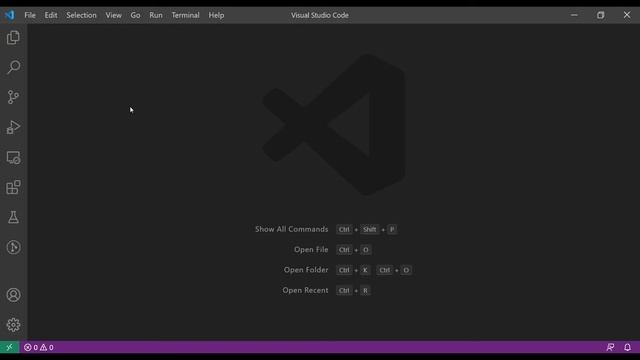Open the Testing flask icon
The height and width of the screenshot is (360, 640).
point(13,217)
